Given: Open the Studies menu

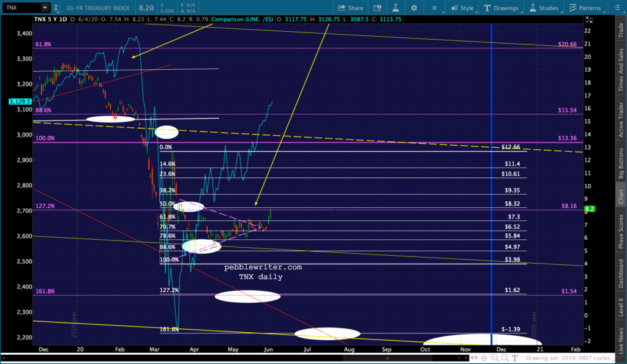Looking at the screenshot, I should 544,8.
